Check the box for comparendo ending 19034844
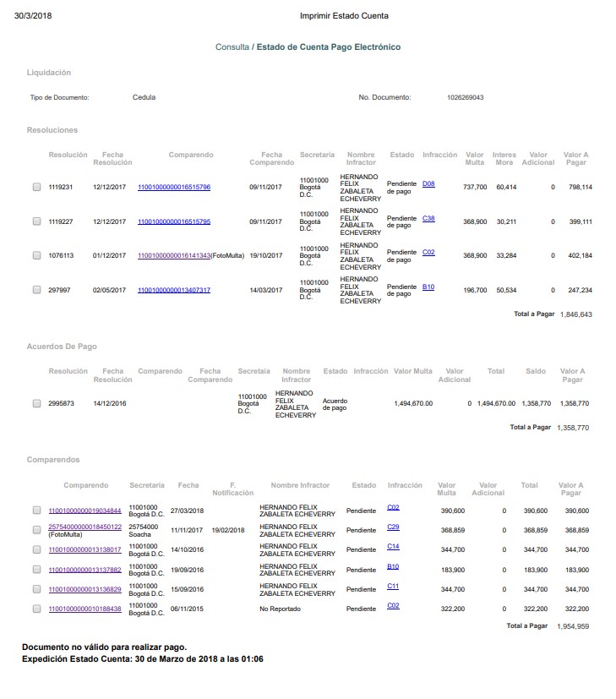This screenshot has height=699, width=616. pos(36,511)
